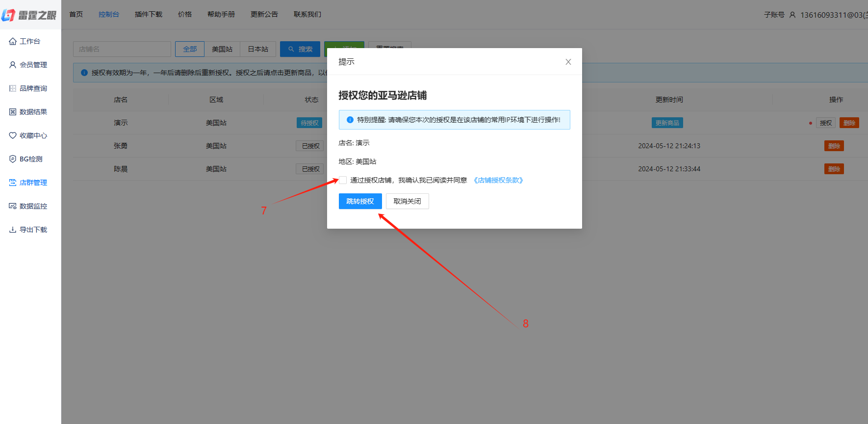Open the 《店铺授权条款》 link
Viewport: 868px width, 424px height.
[x=498, y=180]
